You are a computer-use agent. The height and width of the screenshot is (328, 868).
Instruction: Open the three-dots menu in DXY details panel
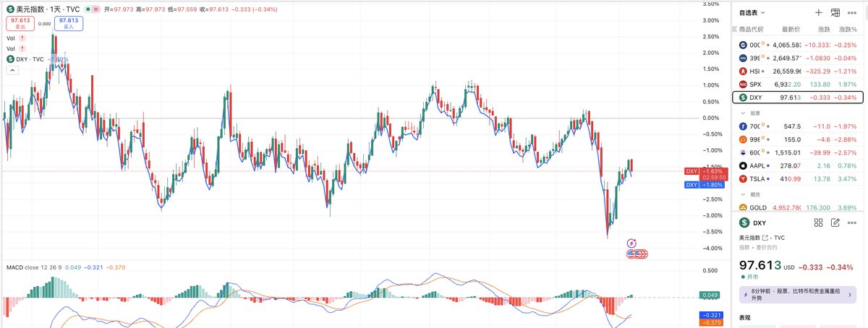point(852,223)
